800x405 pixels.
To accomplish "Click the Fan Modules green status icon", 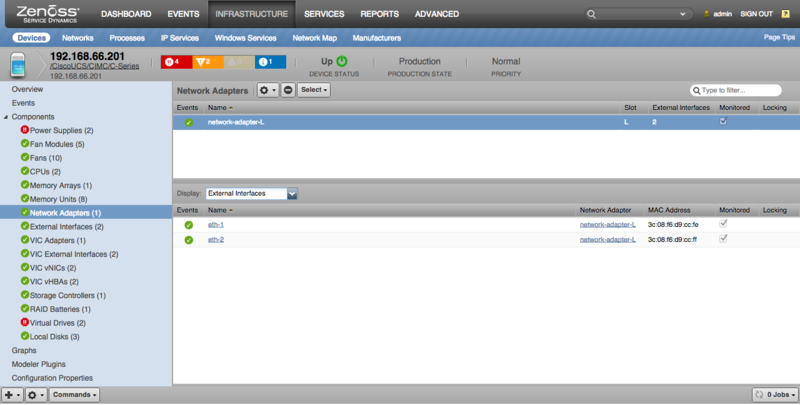I will (24, 144).
